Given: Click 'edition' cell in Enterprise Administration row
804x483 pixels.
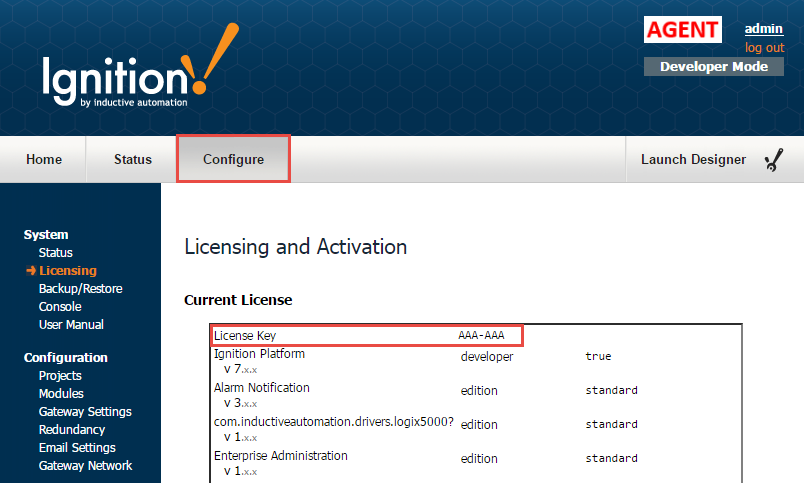Looking at the screenshot, I should click(x=479, y=459).
